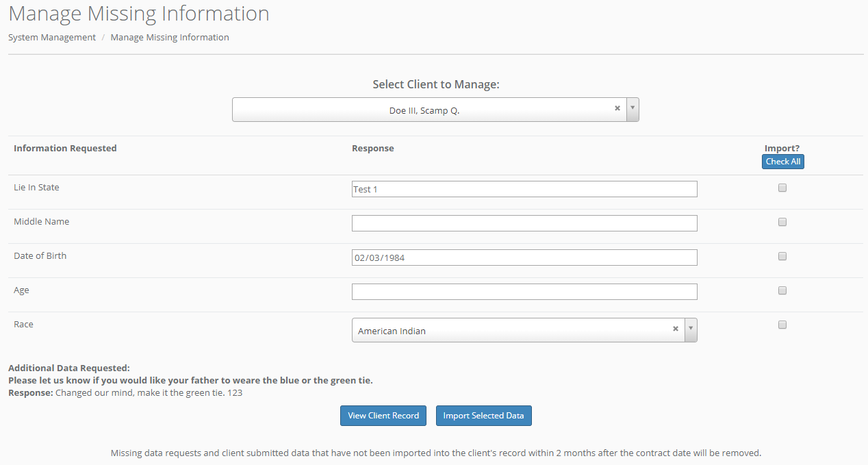Go to System Management breadcrumb
The image size is (868, 465).
point(52,38)
